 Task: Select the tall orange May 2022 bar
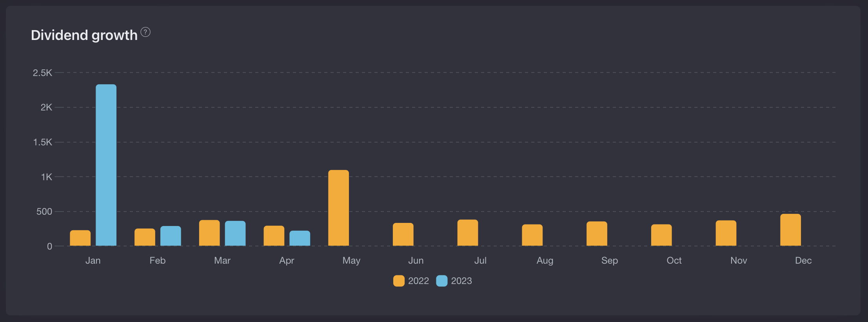point(338,208)
